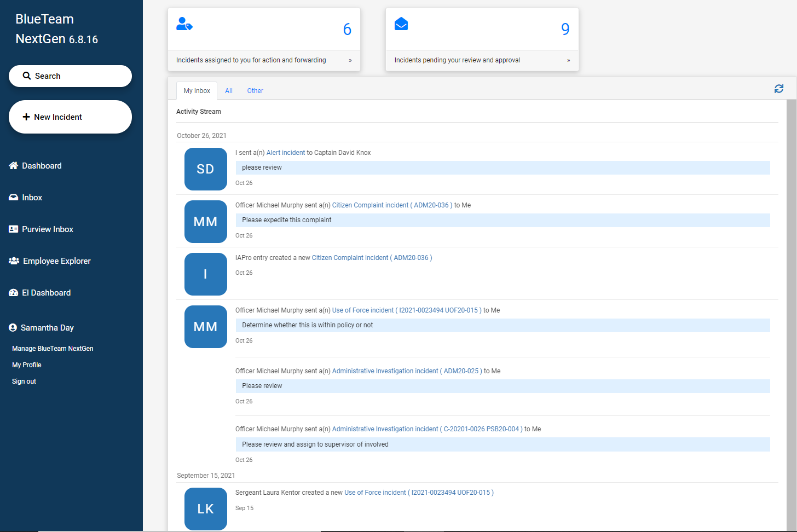Go to Purview Inbox

(47, 229)
